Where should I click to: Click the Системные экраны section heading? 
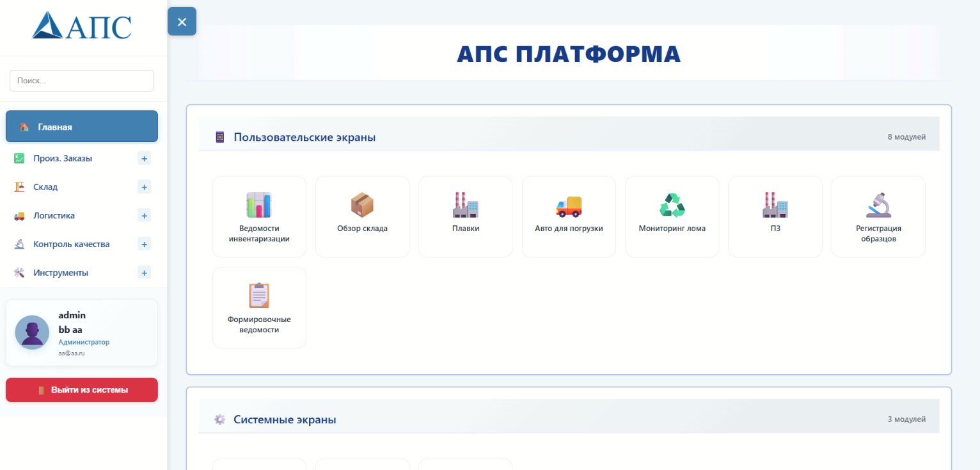285,419
